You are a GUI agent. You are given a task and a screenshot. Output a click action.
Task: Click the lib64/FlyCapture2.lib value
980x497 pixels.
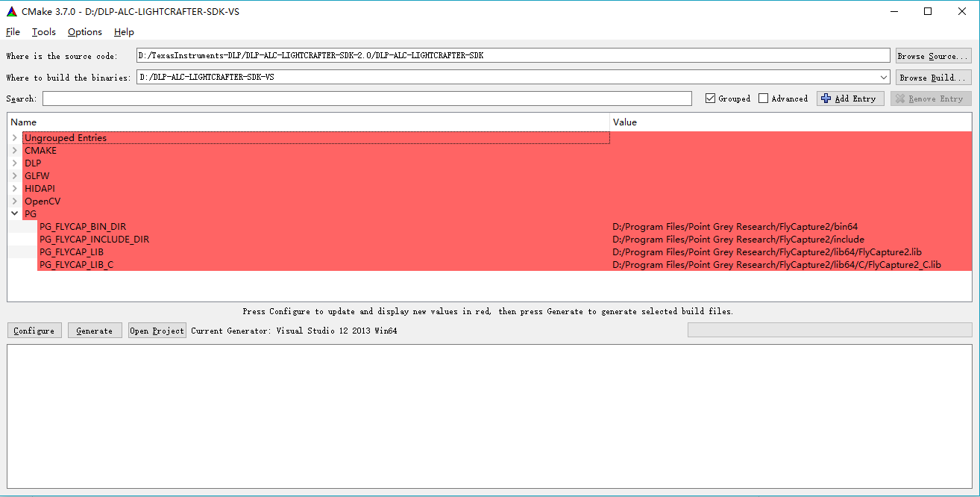point(767,252)
